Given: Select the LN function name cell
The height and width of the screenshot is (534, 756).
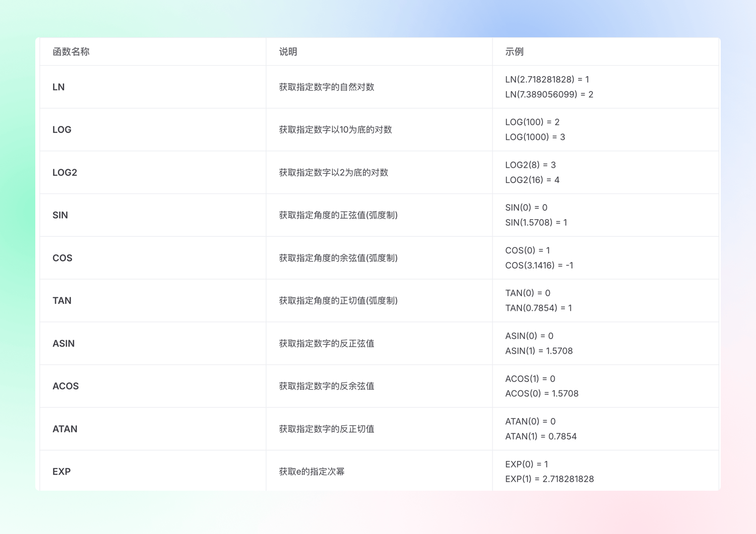Looking at the screenshot, I should pyautogui.click(x=58, y=87).
